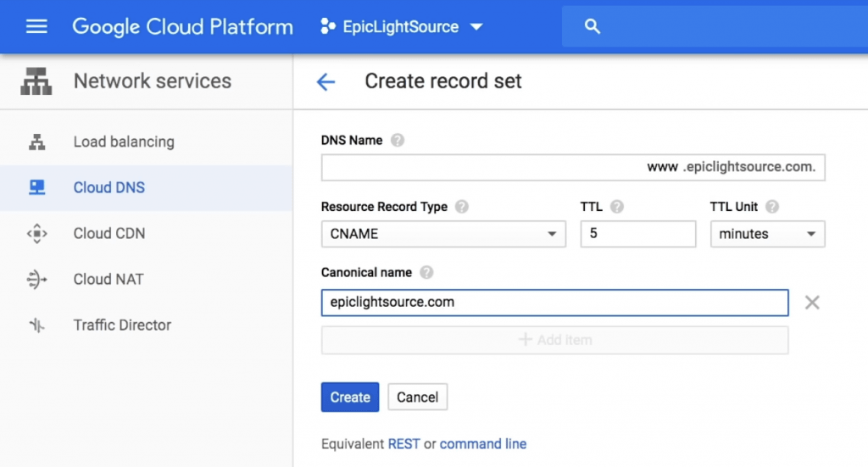Click the Create record set heading
Image resolution: width=868 pixels, height=467 pixels.
(x=442, y=81)
